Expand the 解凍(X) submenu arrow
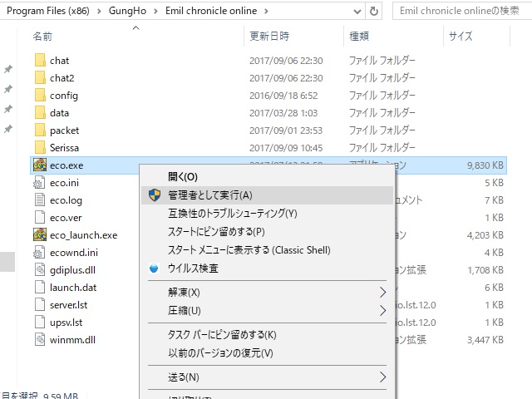This screenshot has width=532, height=399. (382, 292)
